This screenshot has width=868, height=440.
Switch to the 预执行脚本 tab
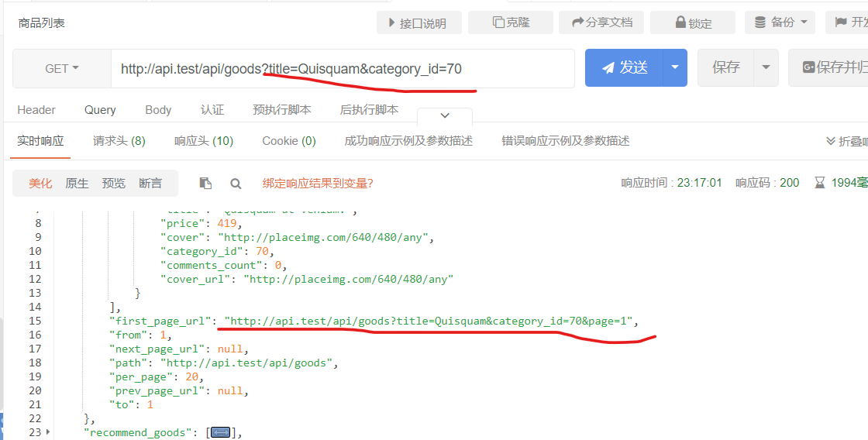pyautogui.click(x=282, y=109)
